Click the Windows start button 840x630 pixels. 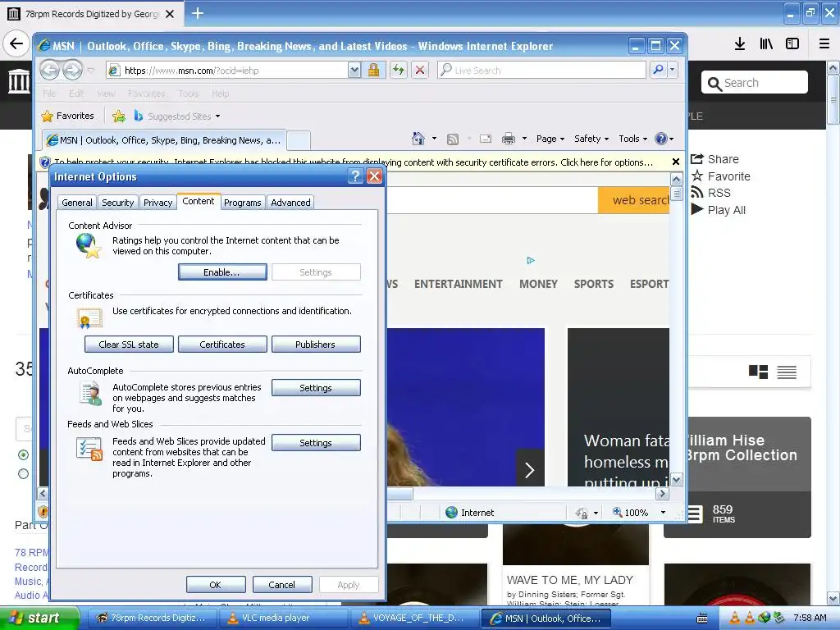pos(39,618)
